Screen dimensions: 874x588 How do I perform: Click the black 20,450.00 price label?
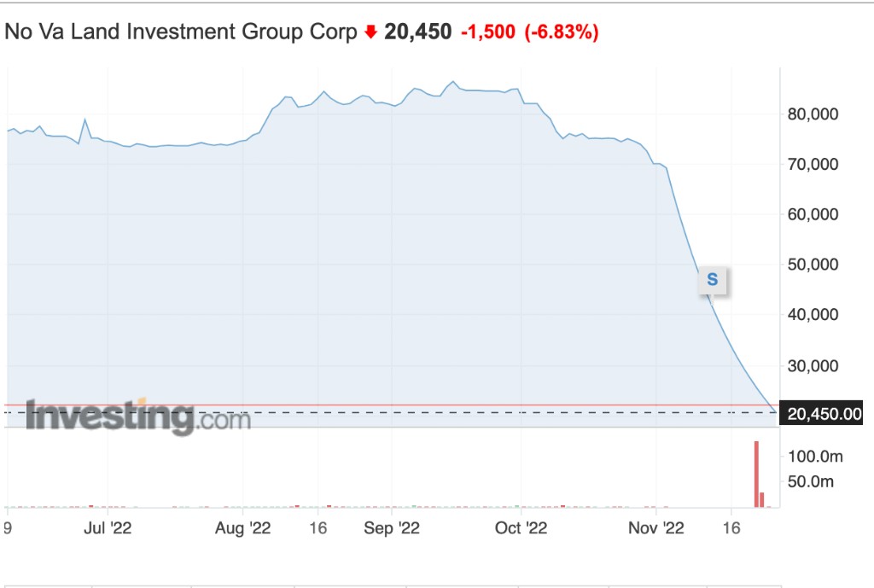tap(824, 415)
